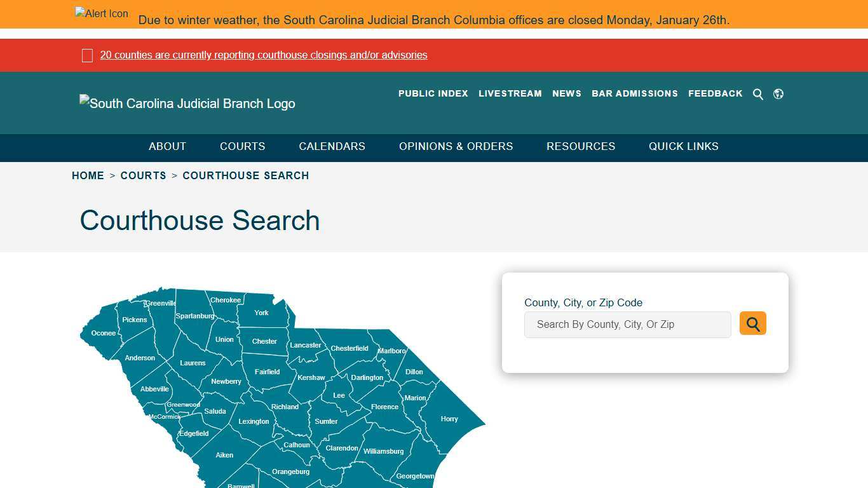Screen dimensions: 868x488
Task: Click the search magnifier icon in header
Action: click(x=758, y=93)
